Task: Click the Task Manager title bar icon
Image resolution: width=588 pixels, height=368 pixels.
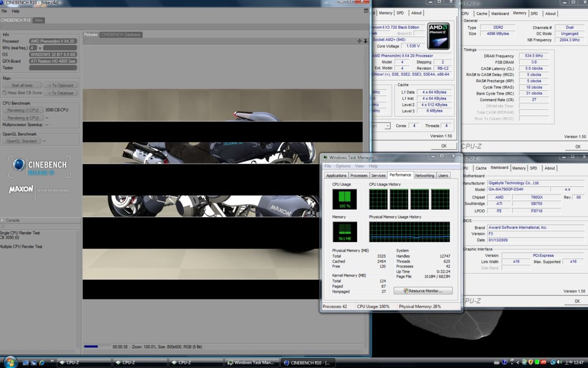Action: (325, 158)
